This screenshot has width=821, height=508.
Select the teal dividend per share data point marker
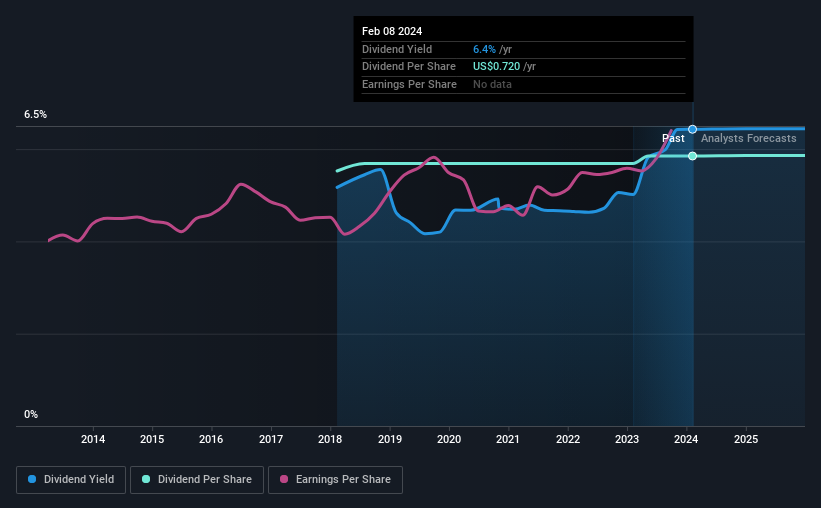[x=692, y=156]
